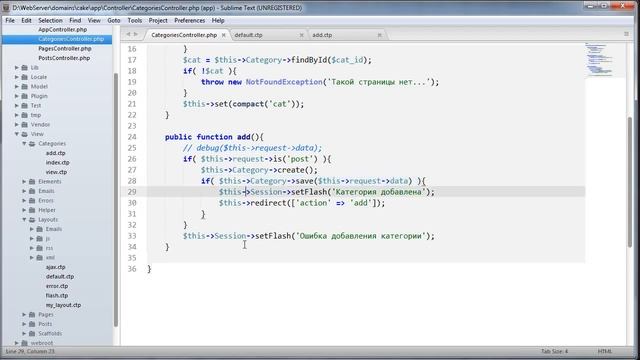
Task: Switch to the CategoriesController.php tab
Action: [184, 35]
